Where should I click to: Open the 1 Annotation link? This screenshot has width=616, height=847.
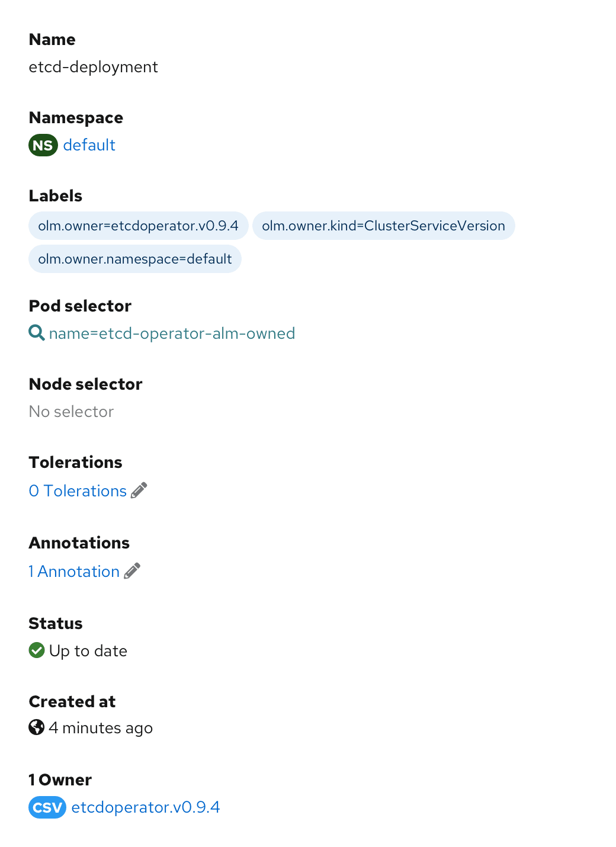click(x=74, y=572)
